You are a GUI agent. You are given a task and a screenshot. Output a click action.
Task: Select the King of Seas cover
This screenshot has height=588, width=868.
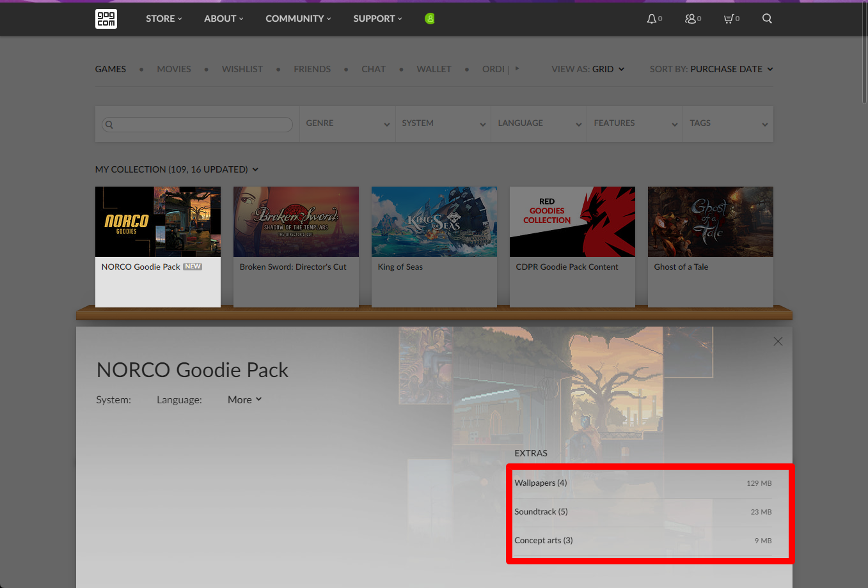pos(434,222)
